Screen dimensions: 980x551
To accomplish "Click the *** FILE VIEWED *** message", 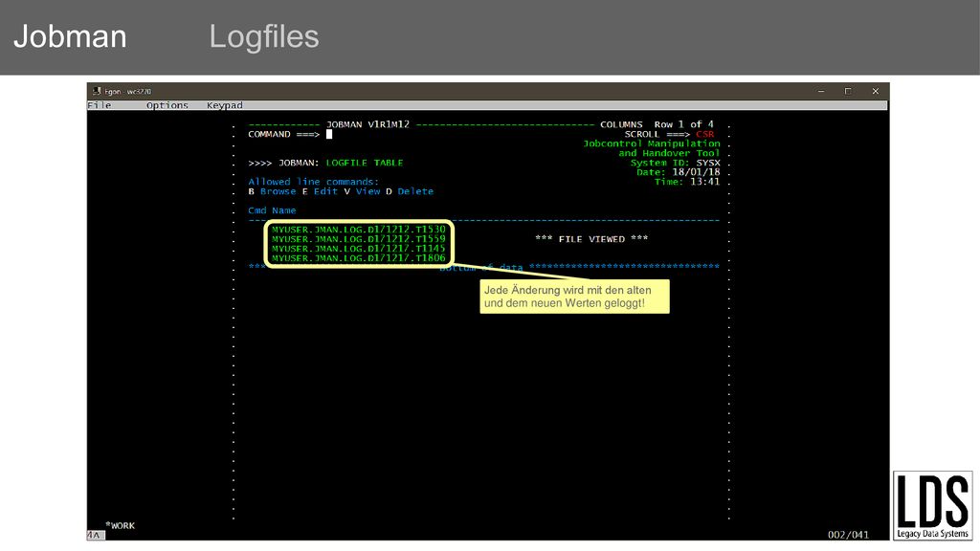I will [x=591, y=238].
